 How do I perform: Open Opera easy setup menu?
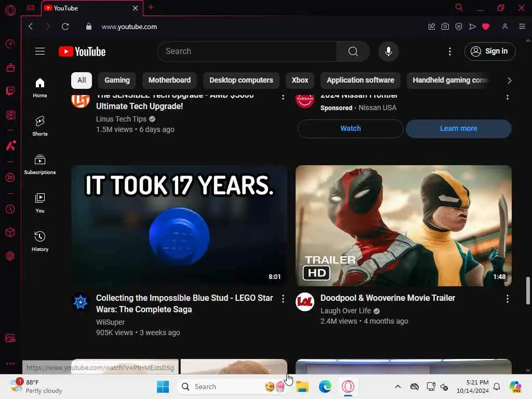522,26
